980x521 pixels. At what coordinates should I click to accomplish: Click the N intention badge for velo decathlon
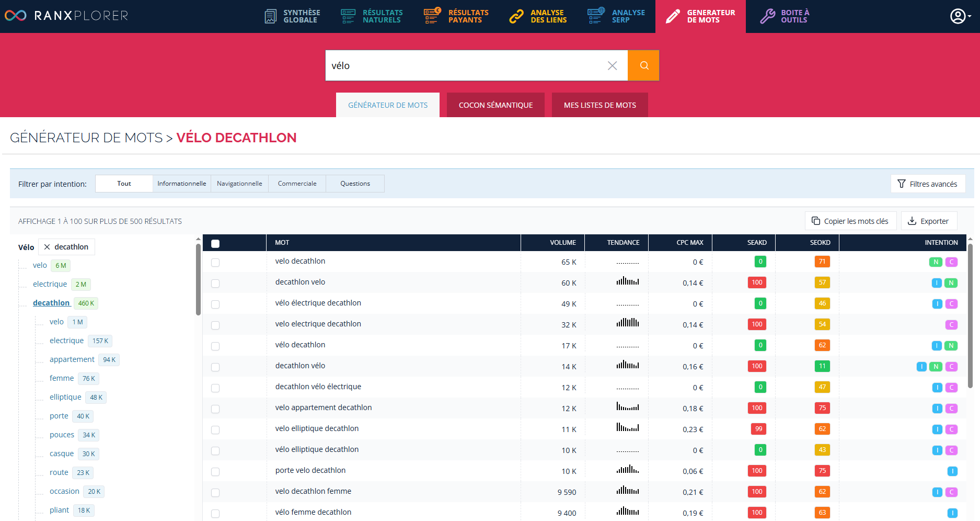point(936,262)
